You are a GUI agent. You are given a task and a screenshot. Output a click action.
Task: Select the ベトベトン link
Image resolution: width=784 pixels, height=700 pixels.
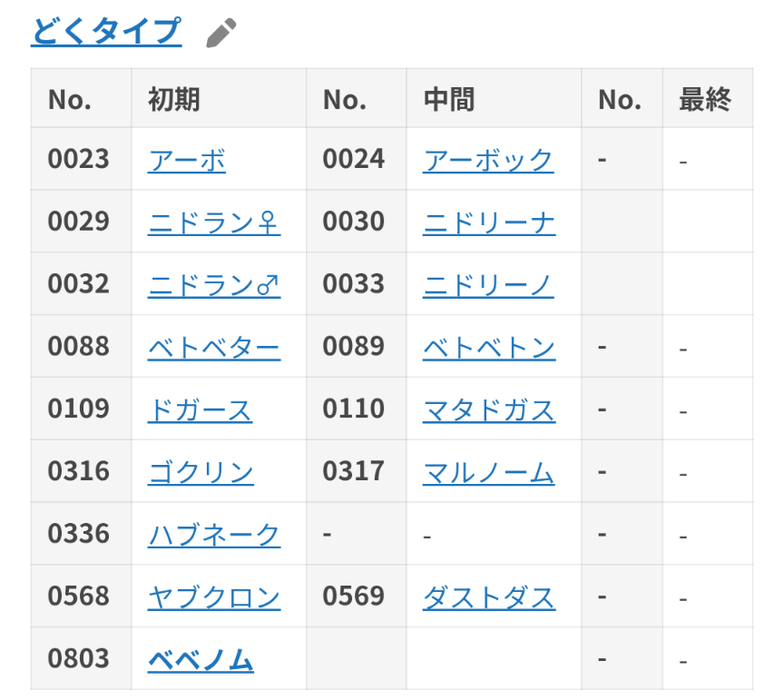point(488,348)
